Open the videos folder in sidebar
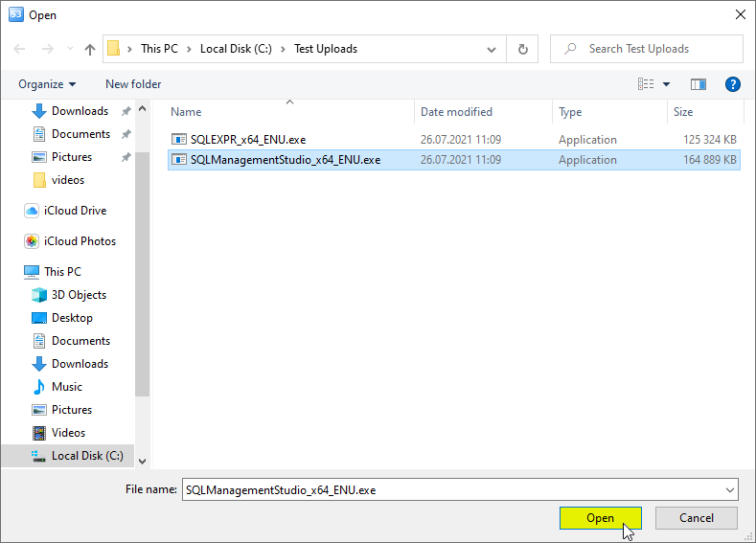The width and height of the screenshot is (756, 543). click(x=58, y=180)
